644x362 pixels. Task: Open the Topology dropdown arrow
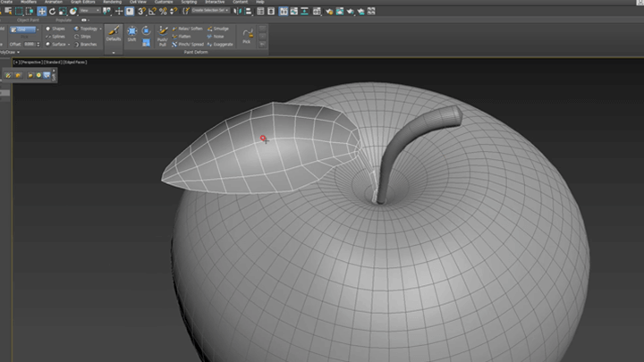coord(100,29)
